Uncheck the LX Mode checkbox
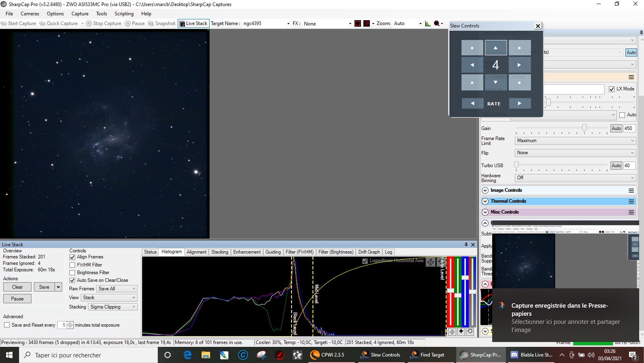 coord(612,89)
